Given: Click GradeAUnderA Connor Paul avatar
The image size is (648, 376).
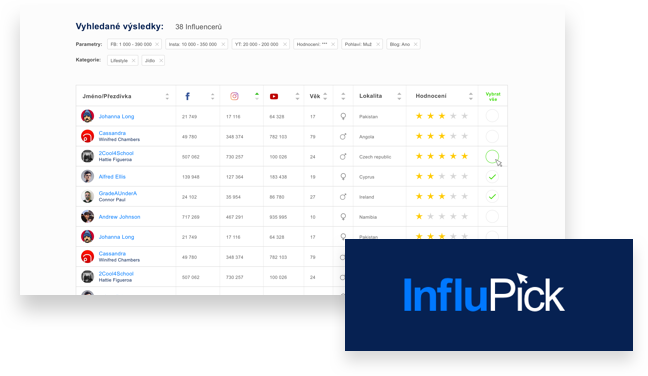Looking at the screenshot, I should [x=87, y=196].
